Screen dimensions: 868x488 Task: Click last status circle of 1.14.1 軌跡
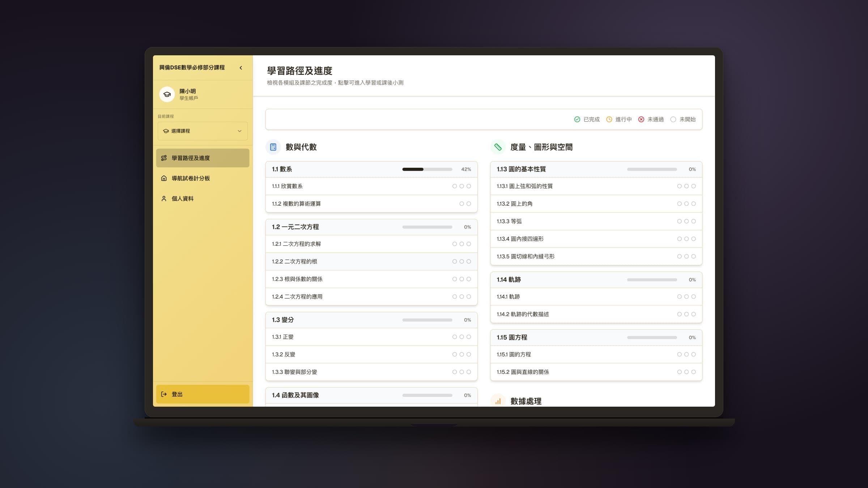point(693,297)
